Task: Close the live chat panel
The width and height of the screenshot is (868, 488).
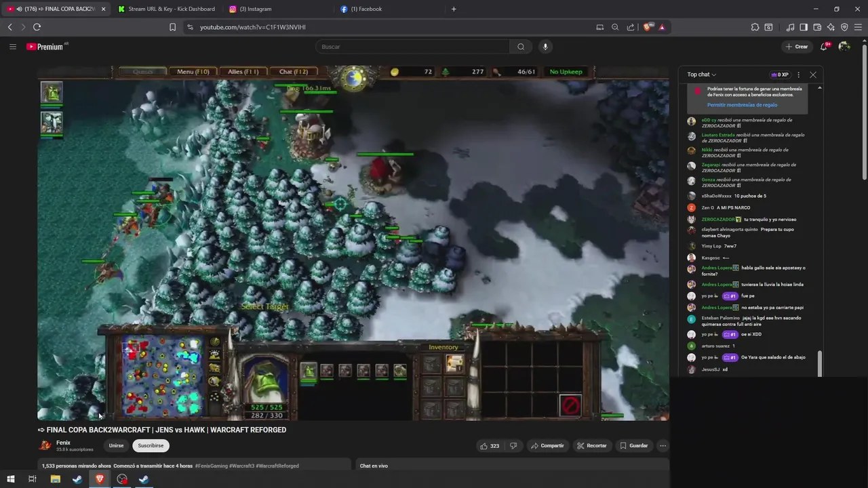Action: coord(813,75)
